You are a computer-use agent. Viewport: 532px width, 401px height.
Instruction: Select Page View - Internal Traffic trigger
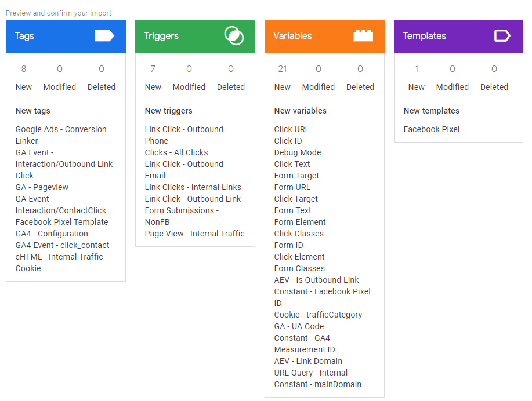pos(195,234)
